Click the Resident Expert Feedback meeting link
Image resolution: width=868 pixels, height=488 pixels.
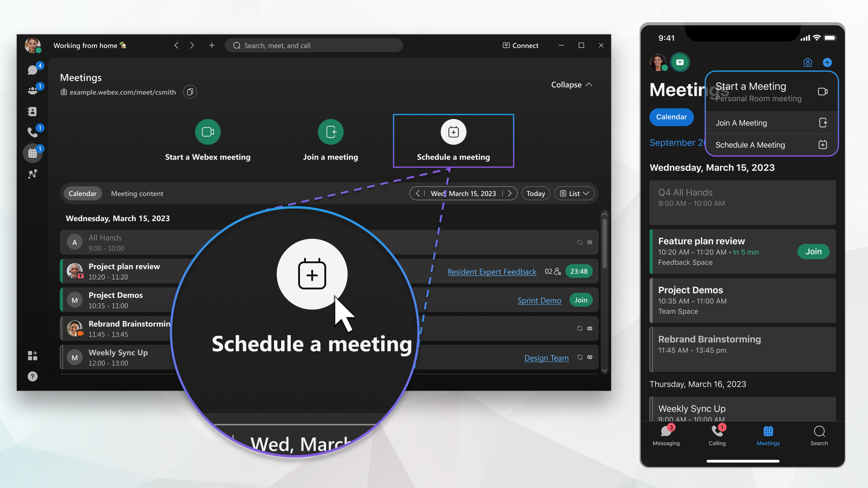click(x=492, y=272)
